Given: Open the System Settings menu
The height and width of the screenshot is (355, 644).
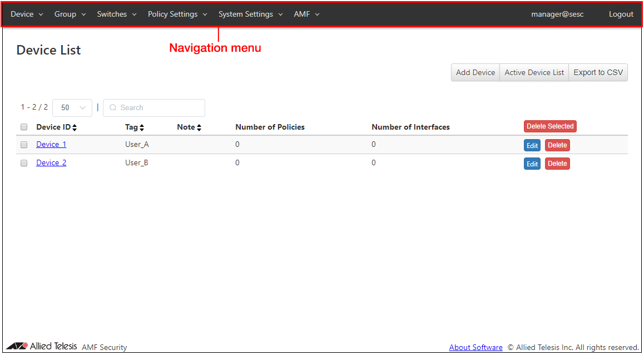Looking at the screenshot, I should 250,14.
